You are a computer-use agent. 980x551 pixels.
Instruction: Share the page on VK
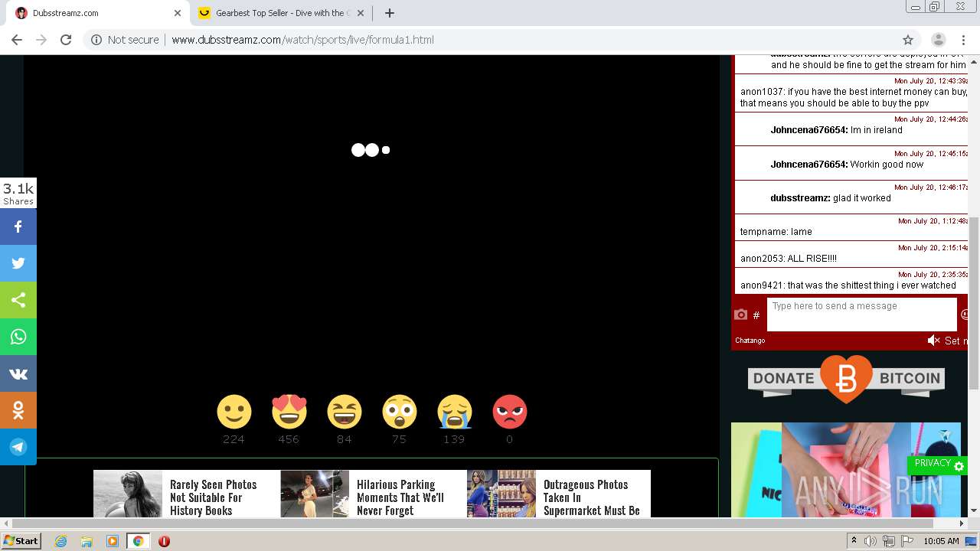pos(18,373)
